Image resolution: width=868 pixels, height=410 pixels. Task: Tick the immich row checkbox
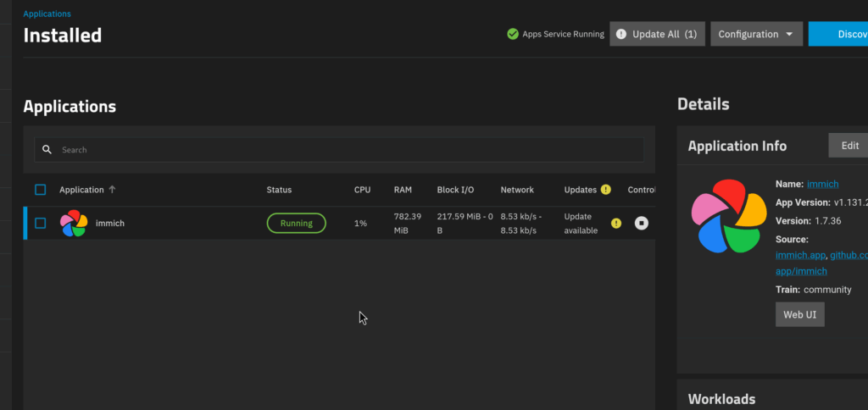coord(41,223)
